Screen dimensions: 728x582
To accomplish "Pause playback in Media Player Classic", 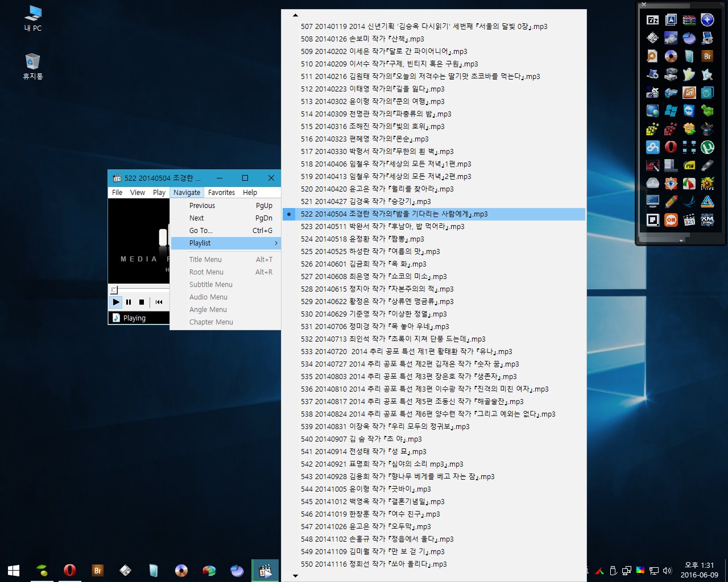I will coord(129,302).
